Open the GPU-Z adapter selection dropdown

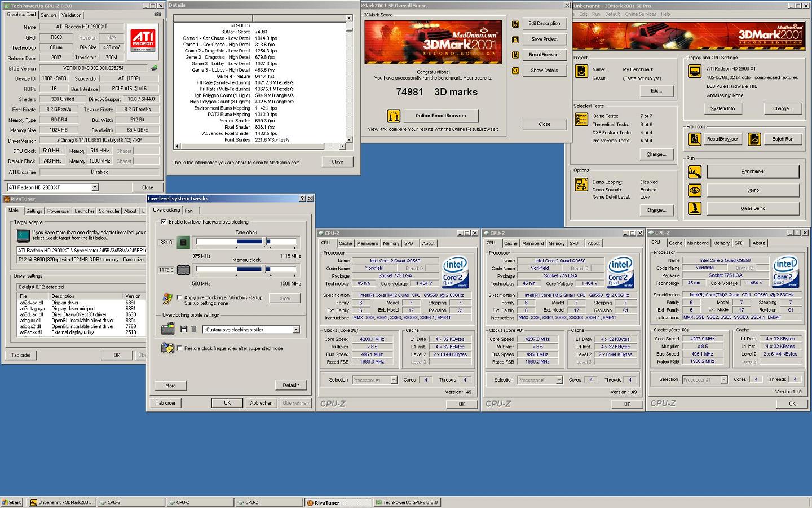pos(95,187)
